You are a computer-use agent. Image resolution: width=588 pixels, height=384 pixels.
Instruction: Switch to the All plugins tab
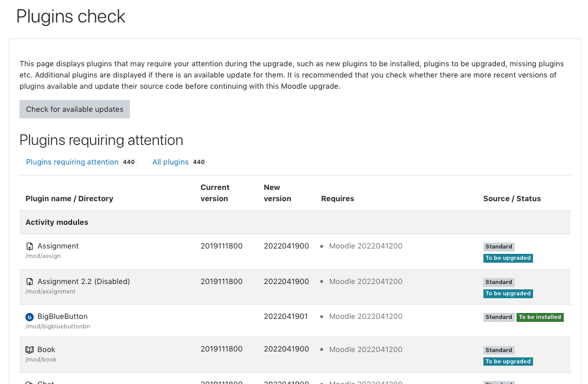(x=170, y=162)
